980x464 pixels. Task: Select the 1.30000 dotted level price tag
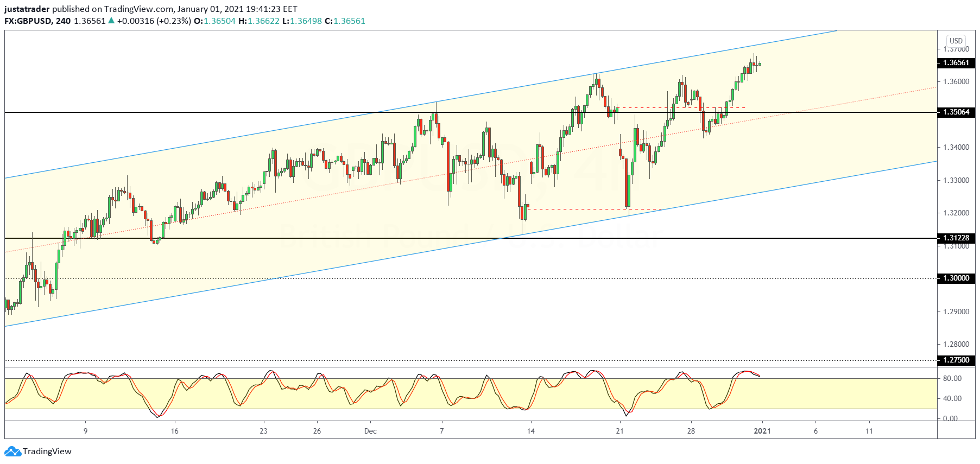click(x=956, y=278)
